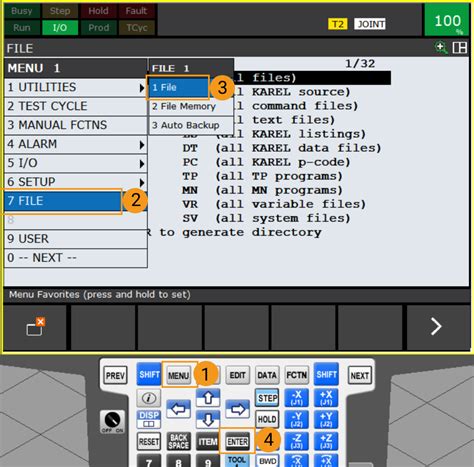Viewport: 474px width, 467px height.
Task: Click the close-window icon in the favorites bar
Action: (x=35, y=326)
